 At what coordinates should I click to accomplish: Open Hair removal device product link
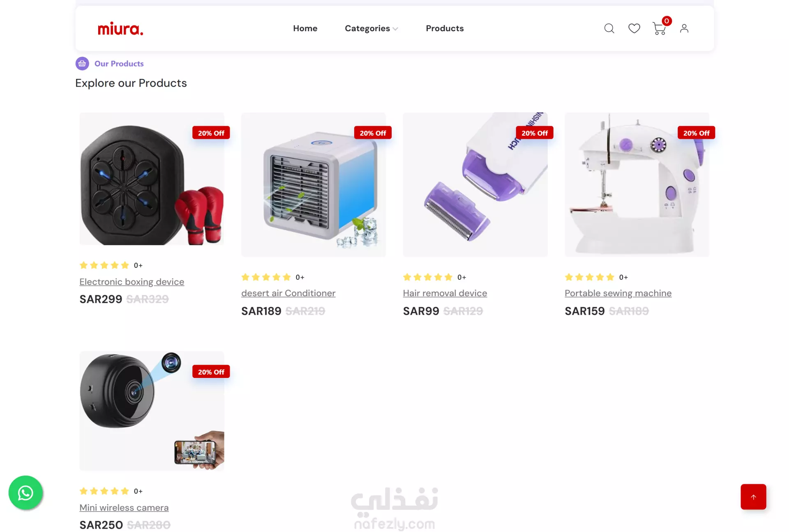tap(445, 293)
